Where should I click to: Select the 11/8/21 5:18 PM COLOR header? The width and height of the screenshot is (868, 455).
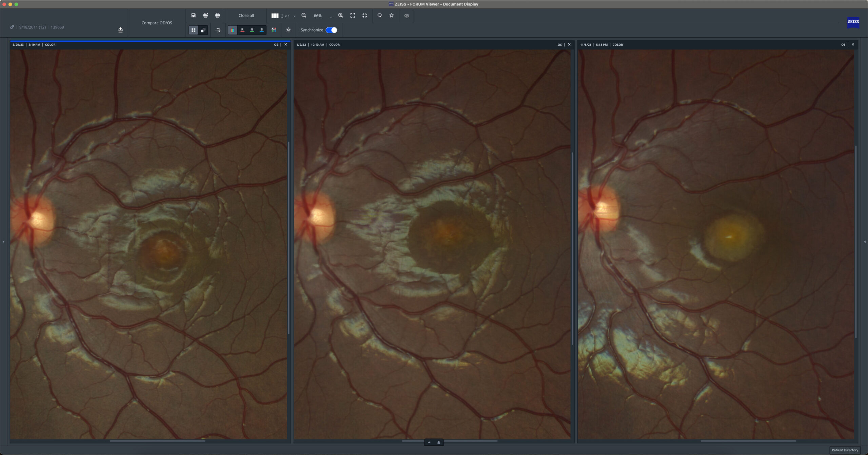601,45
